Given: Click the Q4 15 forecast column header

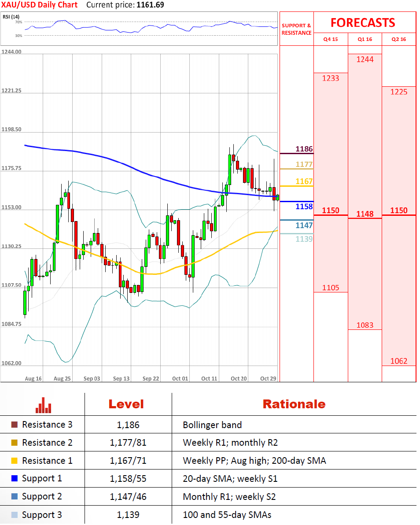Looking at the screenshot, I should tap(331, 39).
